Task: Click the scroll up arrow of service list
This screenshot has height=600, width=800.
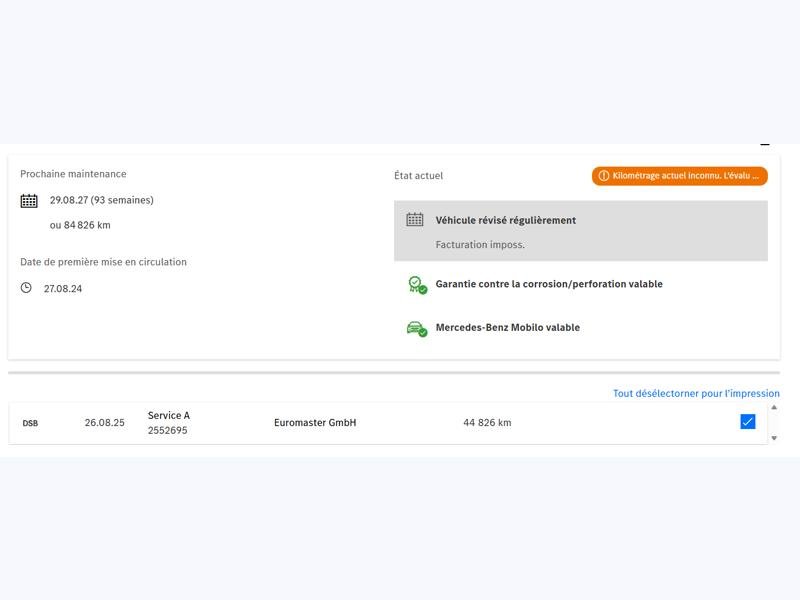Action: click(774, 408)
